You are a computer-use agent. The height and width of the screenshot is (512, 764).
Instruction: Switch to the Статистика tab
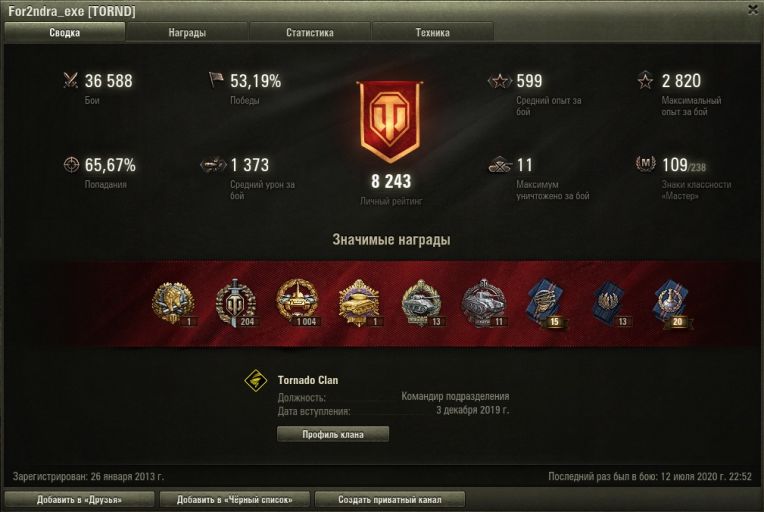click(310, 33)
